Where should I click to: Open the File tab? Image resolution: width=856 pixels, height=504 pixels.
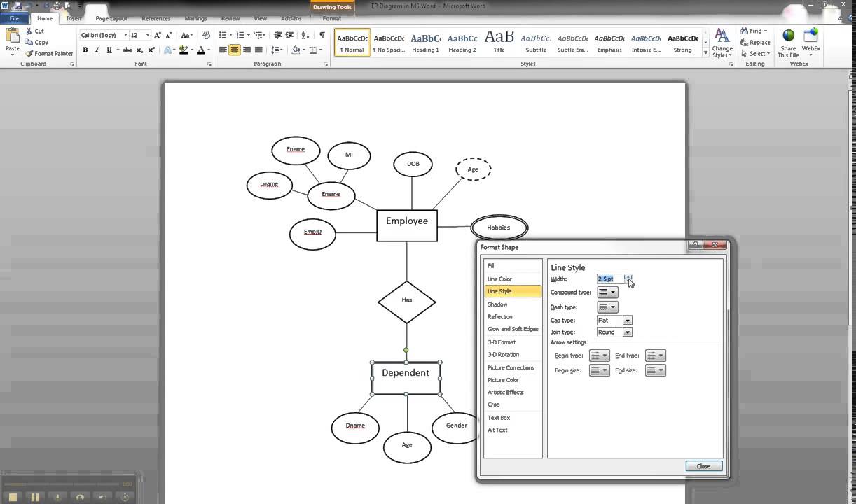click(x=14, y=18)
